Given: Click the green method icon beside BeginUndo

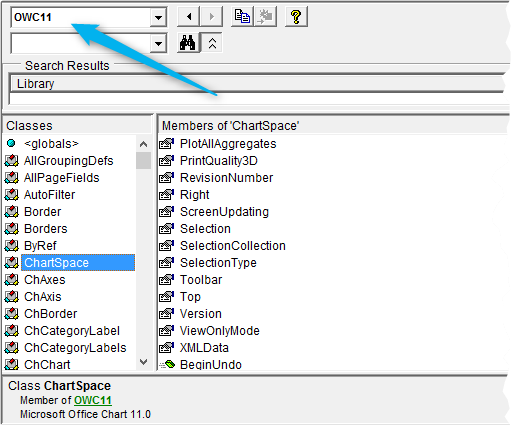Looking at the screenshot, I should point(167,364).
